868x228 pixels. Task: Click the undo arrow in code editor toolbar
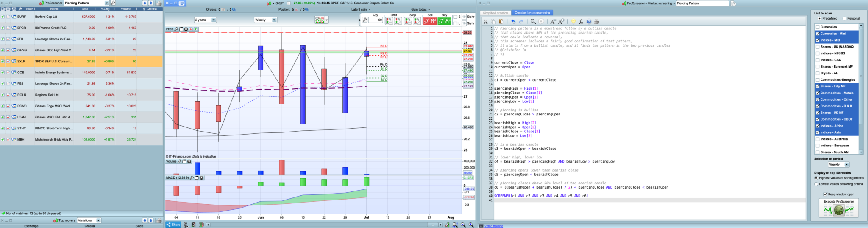[x=513, y=22]
